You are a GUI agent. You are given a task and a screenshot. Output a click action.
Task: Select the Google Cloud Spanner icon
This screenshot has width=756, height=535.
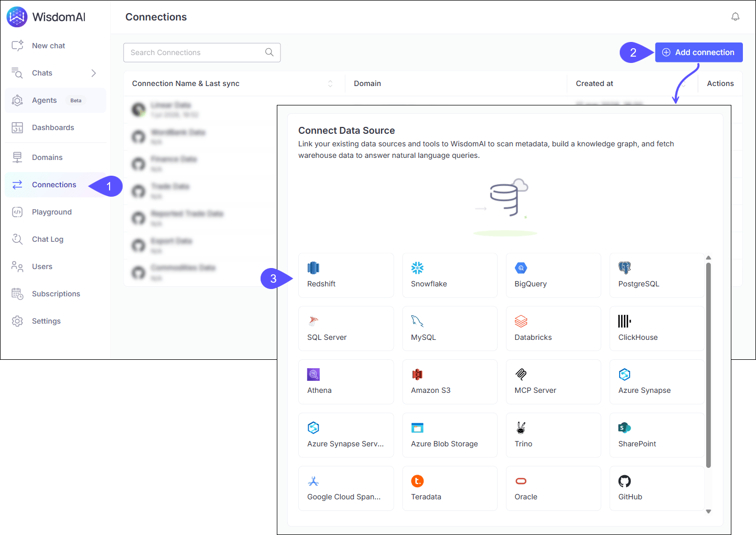314,481
